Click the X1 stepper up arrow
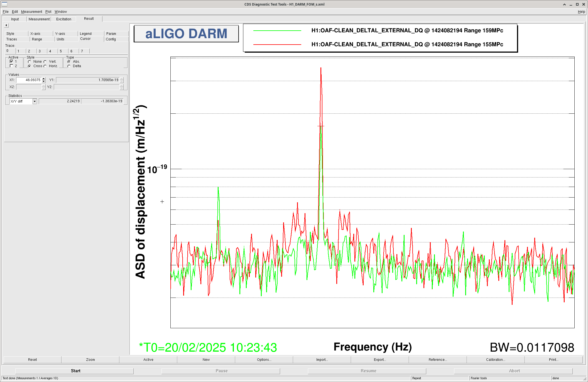588x382 pixels. click(44, 79)
